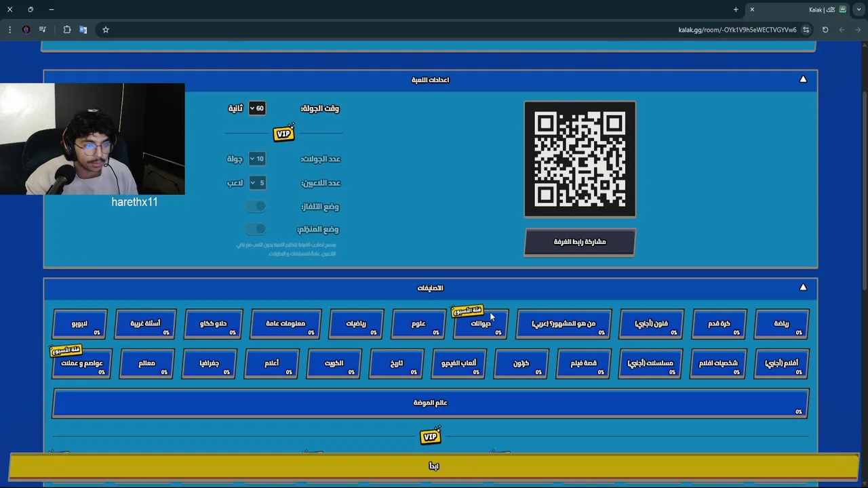
Task: Select the أعلام category
Action: click(x=271, y=363)
